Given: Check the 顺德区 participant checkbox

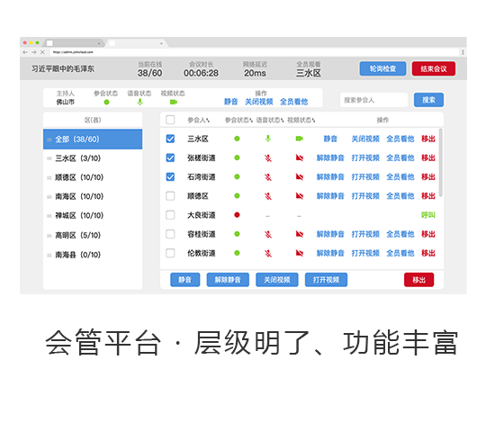Looking at the screenshot, I should 170,196.
